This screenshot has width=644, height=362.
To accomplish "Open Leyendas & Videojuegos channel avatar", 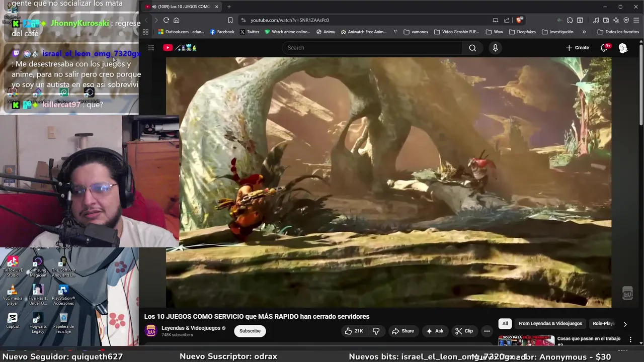I will (x=150, y=331).
